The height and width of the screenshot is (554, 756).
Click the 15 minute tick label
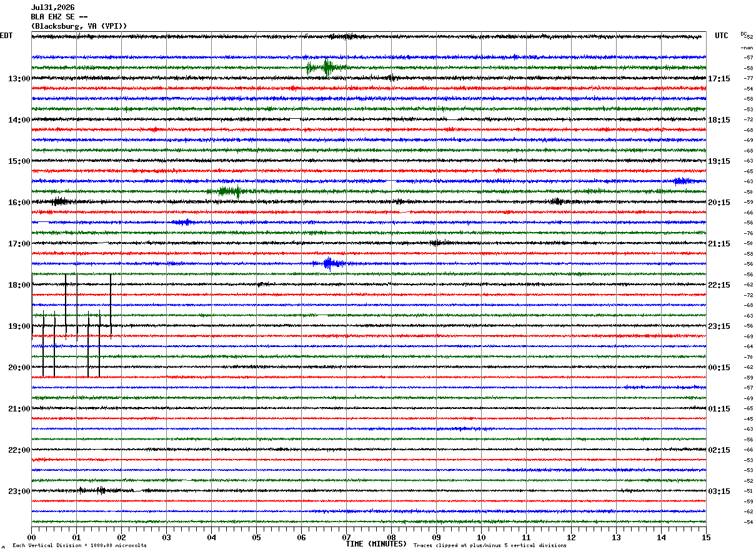pyautogui.click(x=706, y=537)
